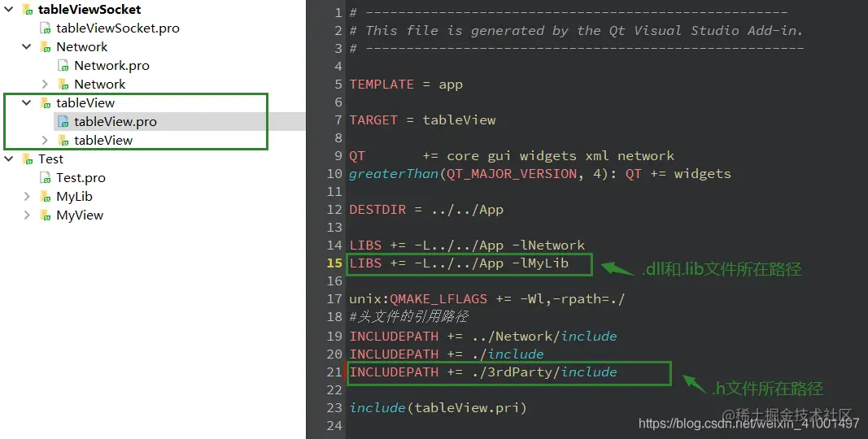Screen dimensions: 868x439
Task: Click the Test project folder icon
Action: click(x=28, y=159)
